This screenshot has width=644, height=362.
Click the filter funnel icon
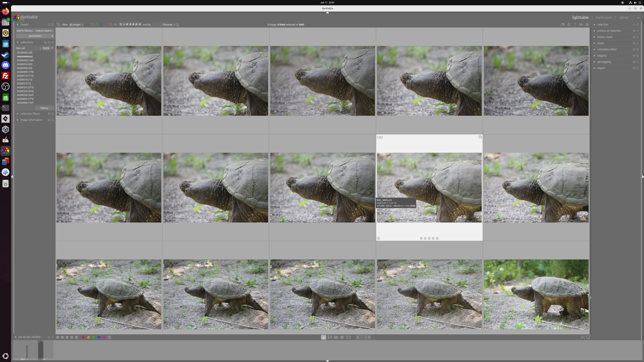[x=58, y=24]
